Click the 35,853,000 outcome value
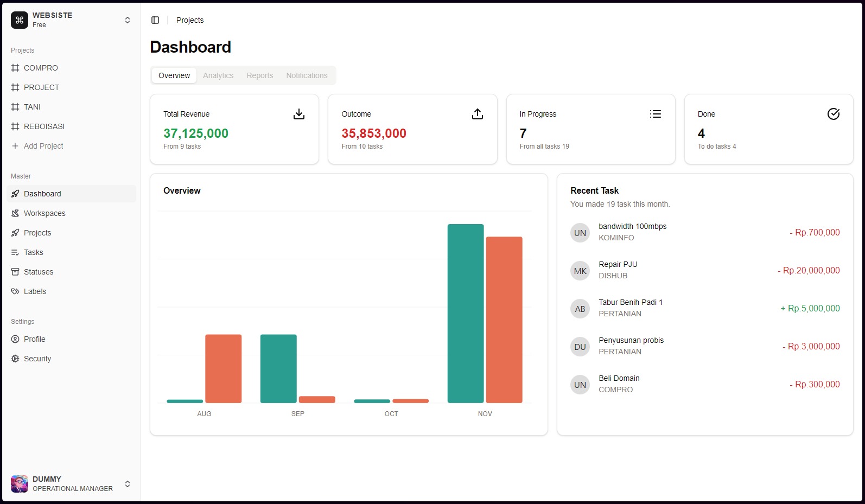 tap(374, 133)
